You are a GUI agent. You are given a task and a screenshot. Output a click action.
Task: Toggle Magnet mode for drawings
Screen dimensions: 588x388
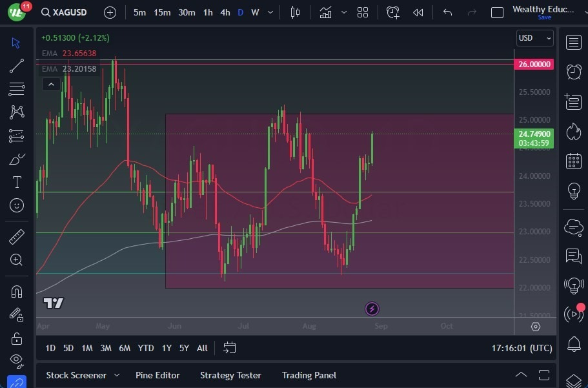click(16, 292)
